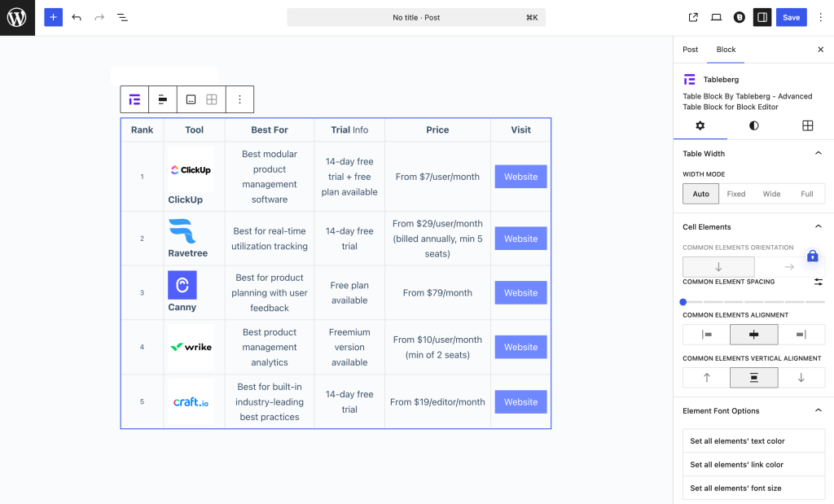Set vertical alignment to bottom
The width and height of the screenshot is (834, 504).
[x=801, y=378]
